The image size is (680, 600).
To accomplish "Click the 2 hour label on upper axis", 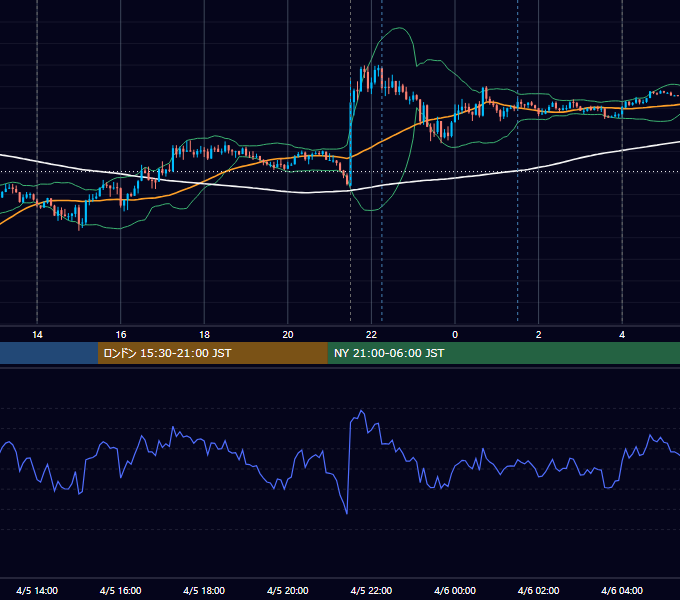I will [539, 335].
